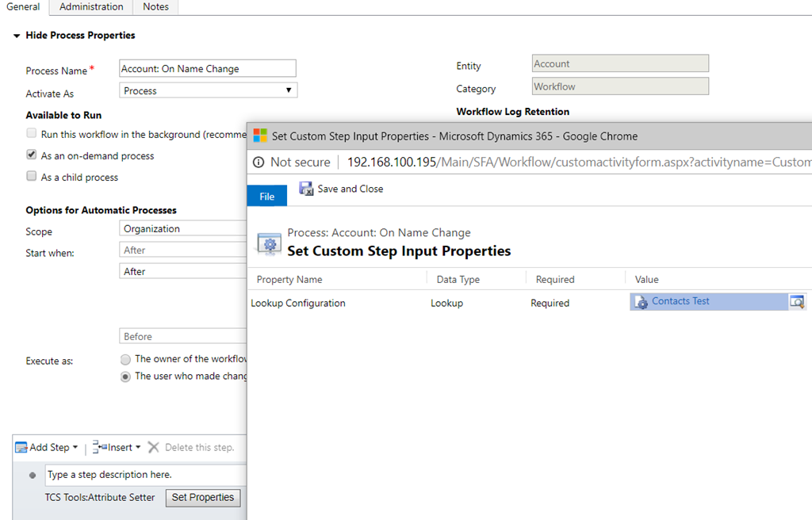The width and height of the screenshot is (812, 520).
Task: Click the Set Properties button
Action: [x=203, y=497]
